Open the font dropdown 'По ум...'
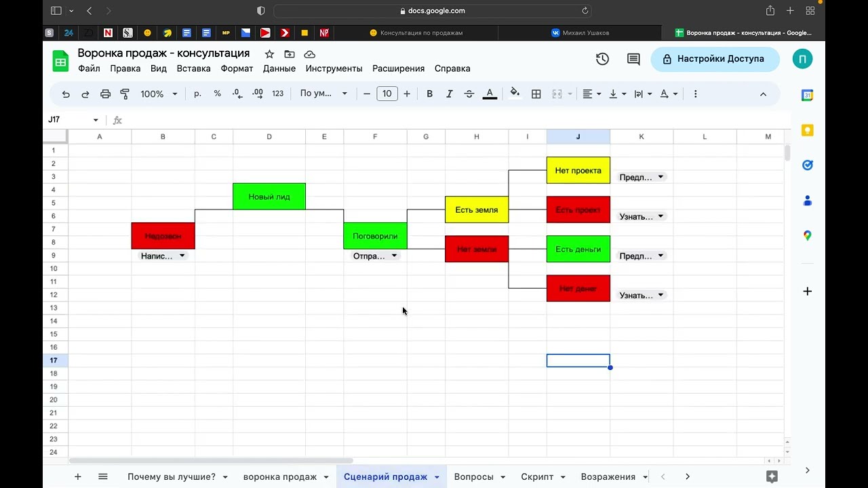The width and height of the screenshot is (868, 488). click(x=323, y=94)
